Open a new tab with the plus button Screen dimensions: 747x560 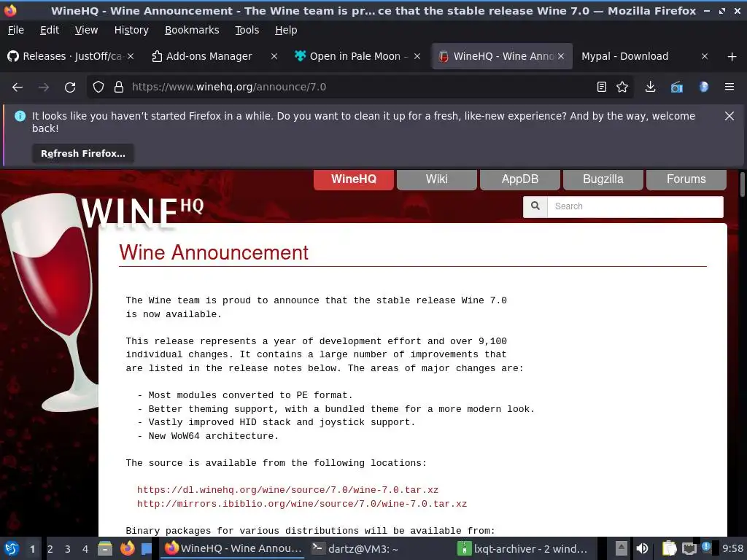[x=732, y=57]
